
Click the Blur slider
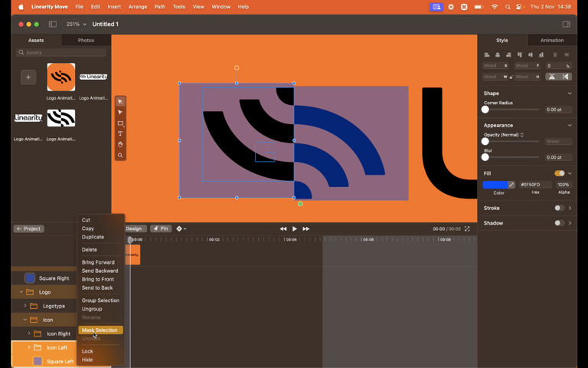[511, 157]
